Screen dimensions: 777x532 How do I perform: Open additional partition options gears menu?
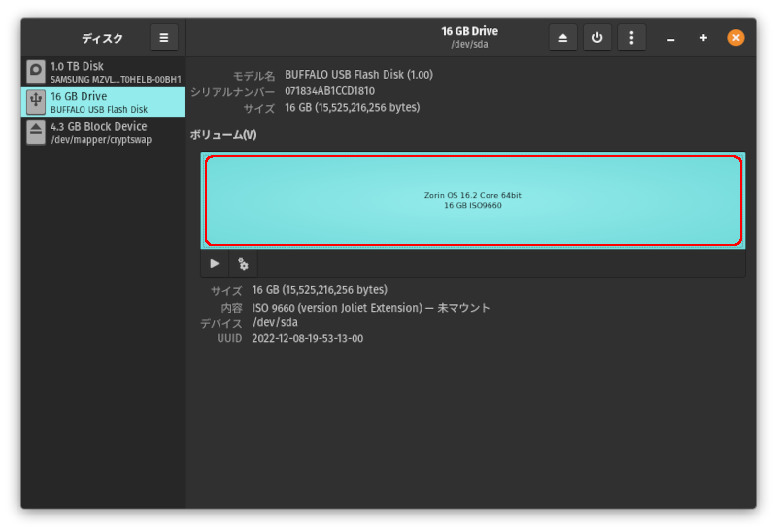[243, 263]
